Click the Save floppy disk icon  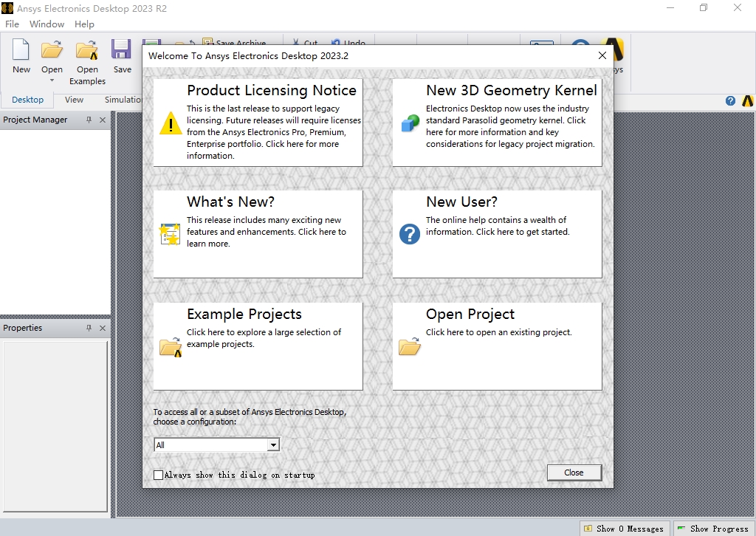(122, 50)
